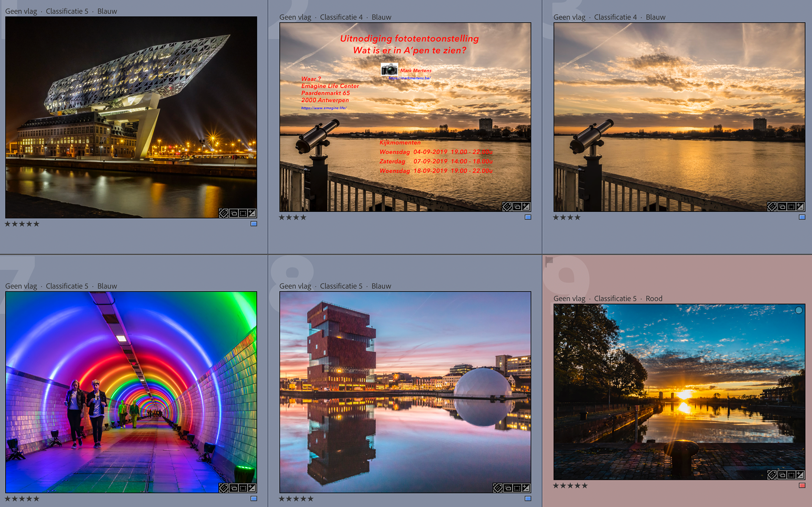Click the crop badge on the red-labeled sunset photo
Image resolution: width=812 pixels, height=507 pixels.
pos(791,475)
